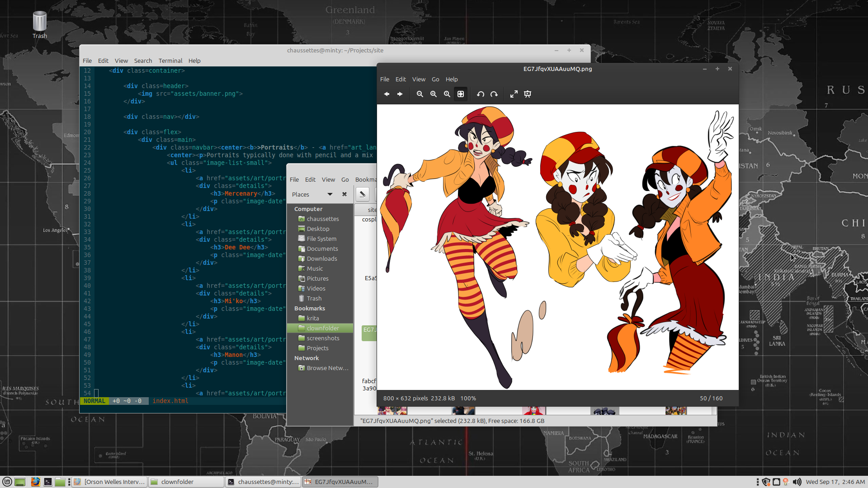This screenshot has width=868, height=488.
Task: Set image zoom to normal size
Action: [x=447, y=94]
